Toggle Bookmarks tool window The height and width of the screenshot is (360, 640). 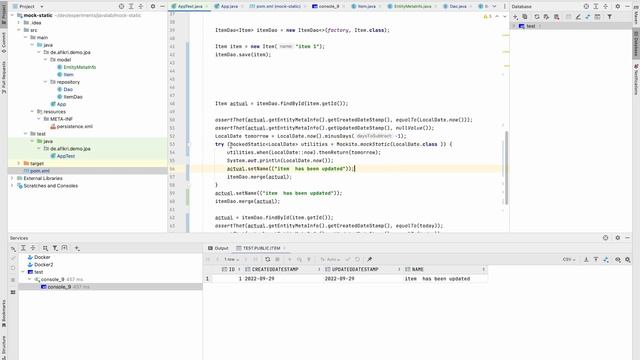(4, 313)
